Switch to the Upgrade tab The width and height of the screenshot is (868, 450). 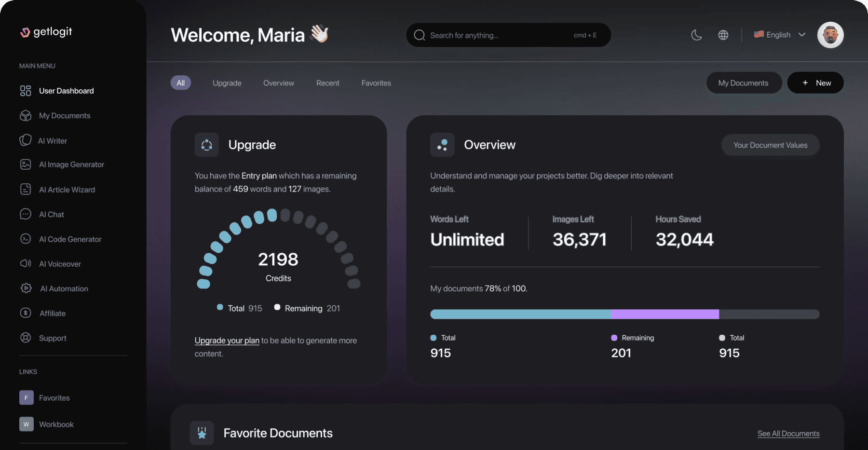(x=227, y=83)
